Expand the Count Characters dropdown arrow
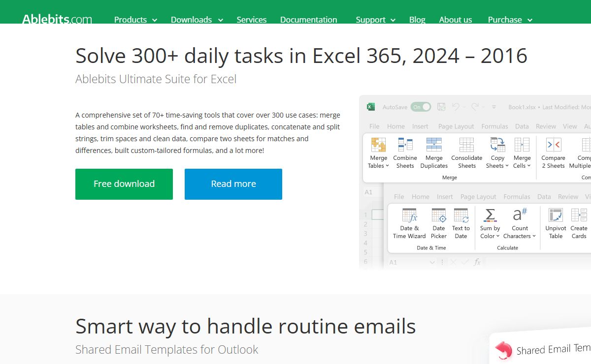 [x=534, y=236]
